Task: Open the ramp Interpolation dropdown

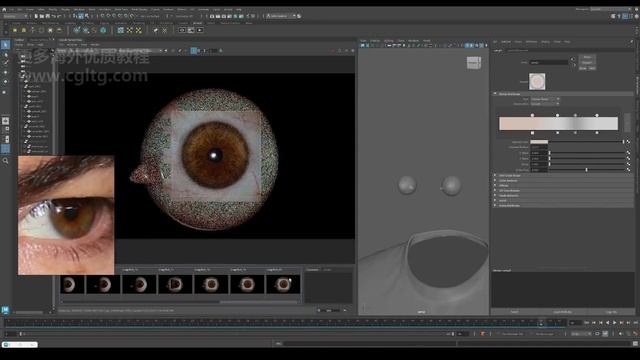Action: click(545, 104)
